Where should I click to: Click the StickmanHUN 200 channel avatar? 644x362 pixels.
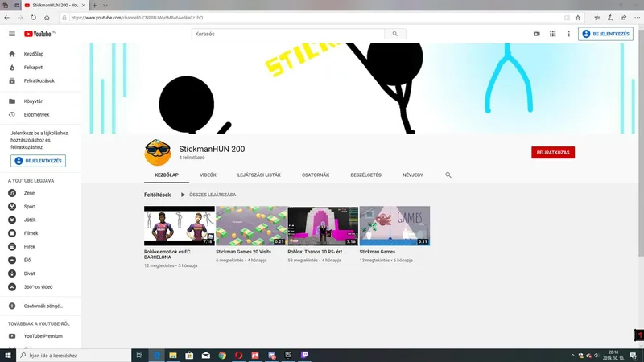pyautogui.click(x=158, y=152)
